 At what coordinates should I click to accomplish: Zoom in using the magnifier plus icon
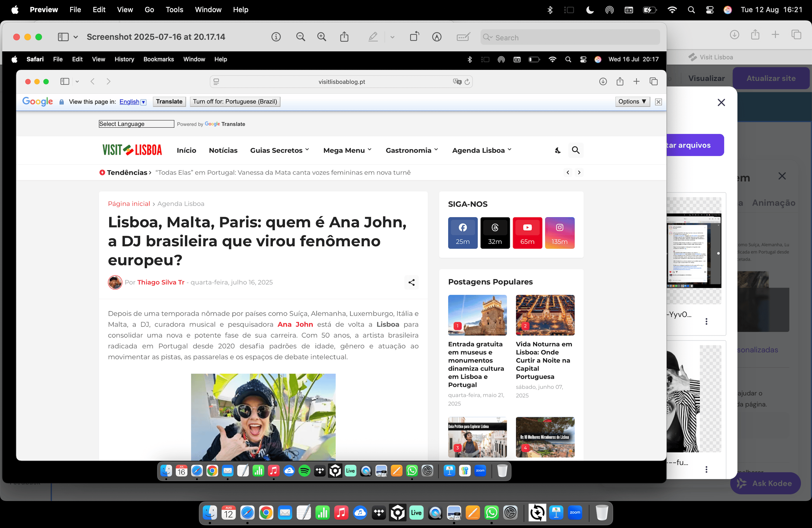tap(321, 37)
